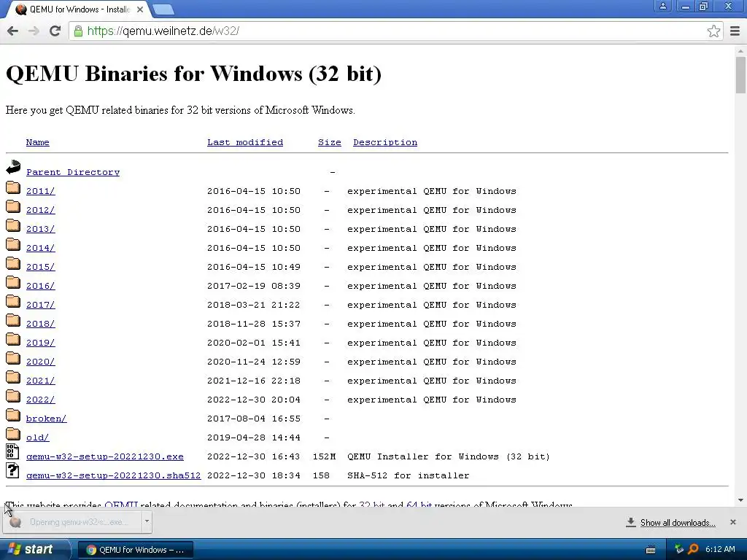The height and width of the screenshot is (560, 747).
Task: Select the QEMU for Windows browser tab
Action: [80, 9]
